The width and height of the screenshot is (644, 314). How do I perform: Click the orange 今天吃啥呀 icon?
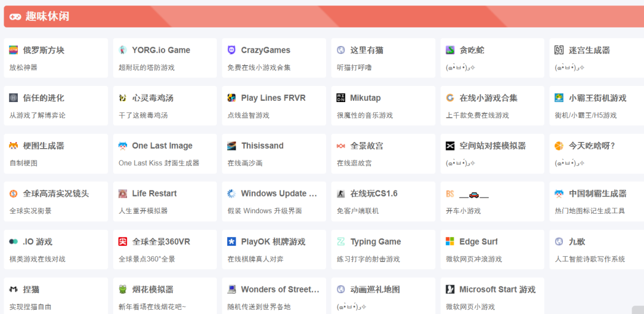pos(559,146)
